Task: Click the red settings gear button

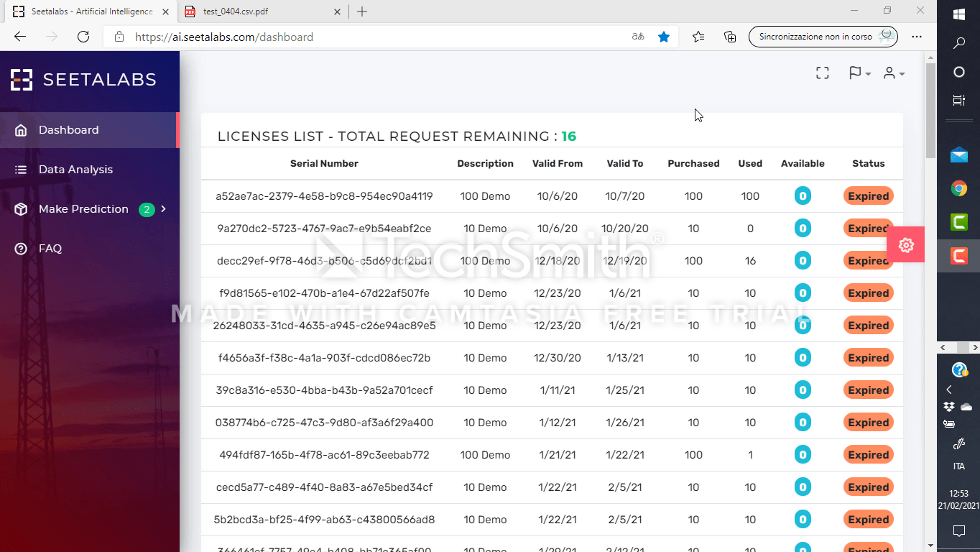Action: click(906, 245)
